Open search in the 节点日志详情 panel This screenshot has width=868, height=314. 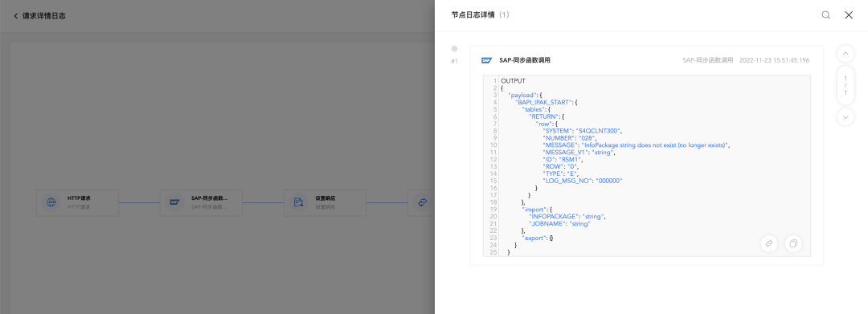[826, 15]
